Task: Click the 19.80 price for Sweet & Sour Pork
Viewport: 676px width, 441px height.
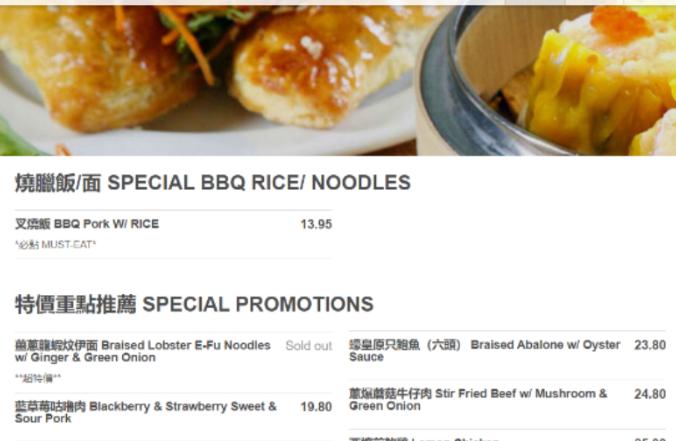Action: click(x=316, y=407)
